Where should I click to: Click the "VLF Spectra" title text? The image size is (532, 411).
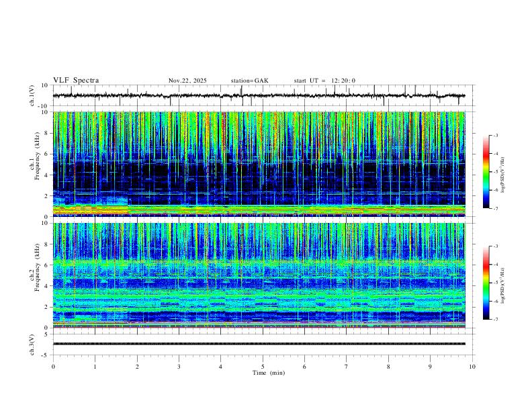[76, 81]
